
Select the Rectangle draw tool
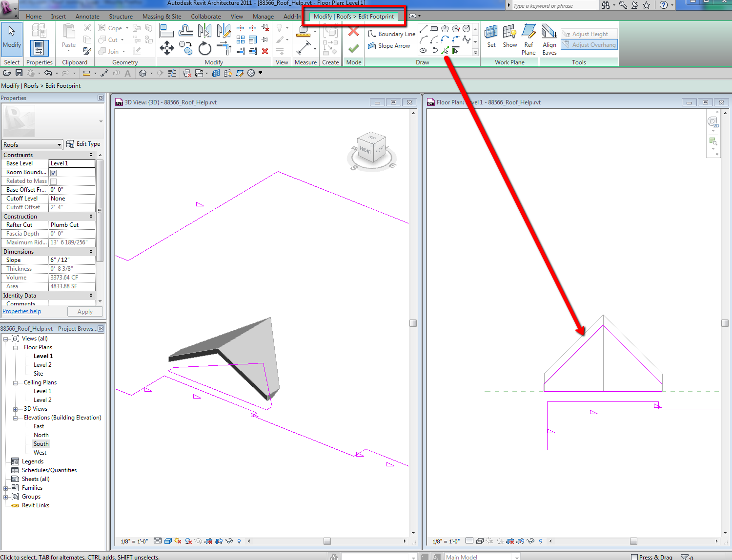[x=434, y=29]
